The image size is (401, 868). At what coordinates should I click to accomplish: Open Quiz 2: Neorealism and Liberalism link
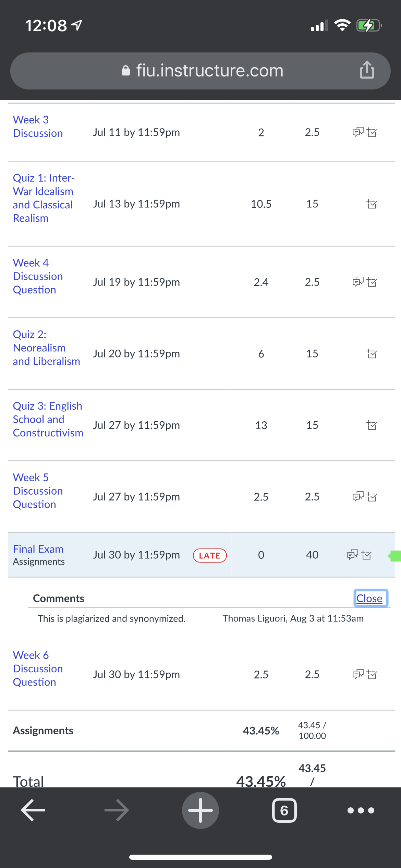pyautogui.click(x=46, y=348)
